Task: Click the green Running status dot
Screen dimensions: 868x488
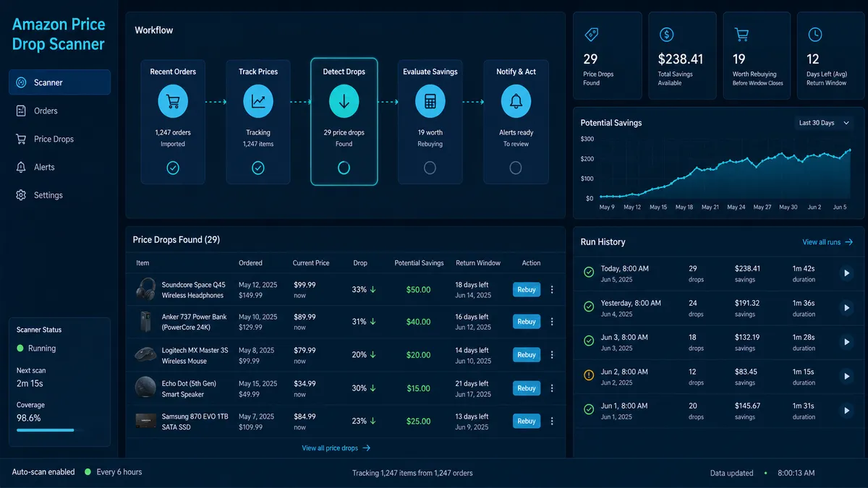Action: [20, 348]
